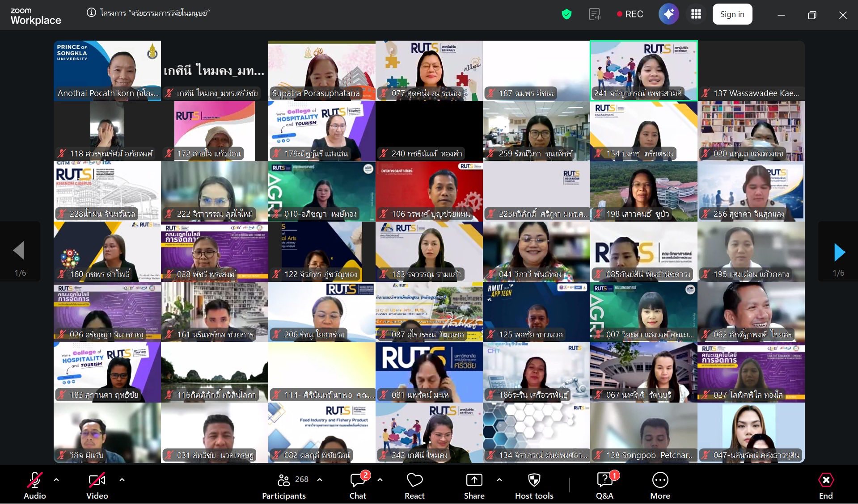The width and height of the screenshot is (858, 504).
Task: Open Host tools shield icon
Action: (x=534, y=485)
